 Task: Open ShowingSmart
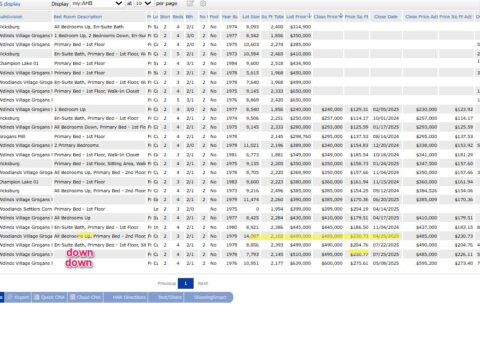pos(210,297)
